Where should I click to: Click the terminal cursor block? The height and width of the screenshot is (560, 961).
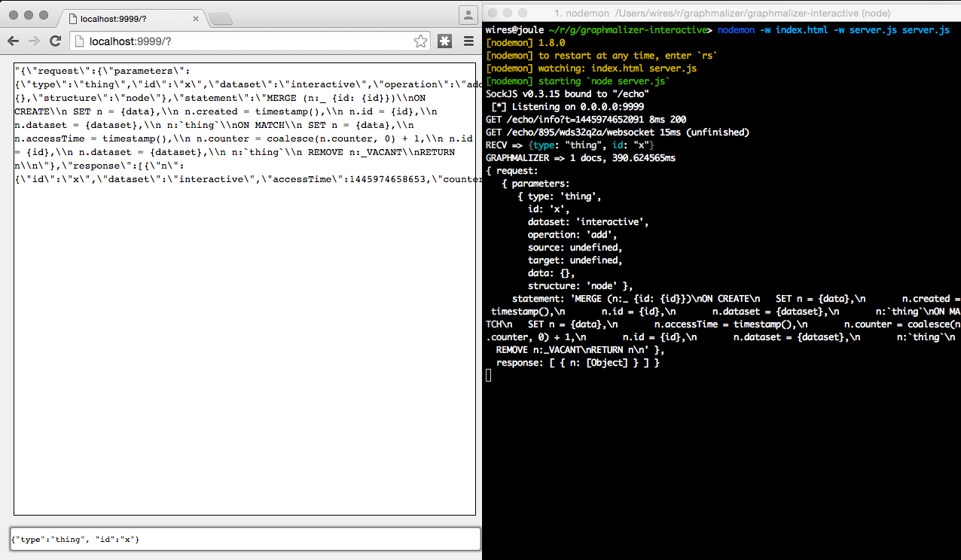(x=489, y=376)
